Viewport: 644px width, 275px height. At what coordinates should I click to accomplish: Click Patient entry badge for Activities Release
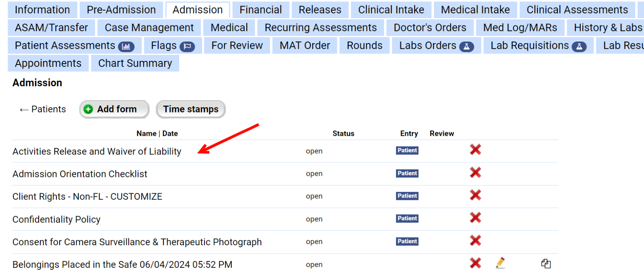407,150
